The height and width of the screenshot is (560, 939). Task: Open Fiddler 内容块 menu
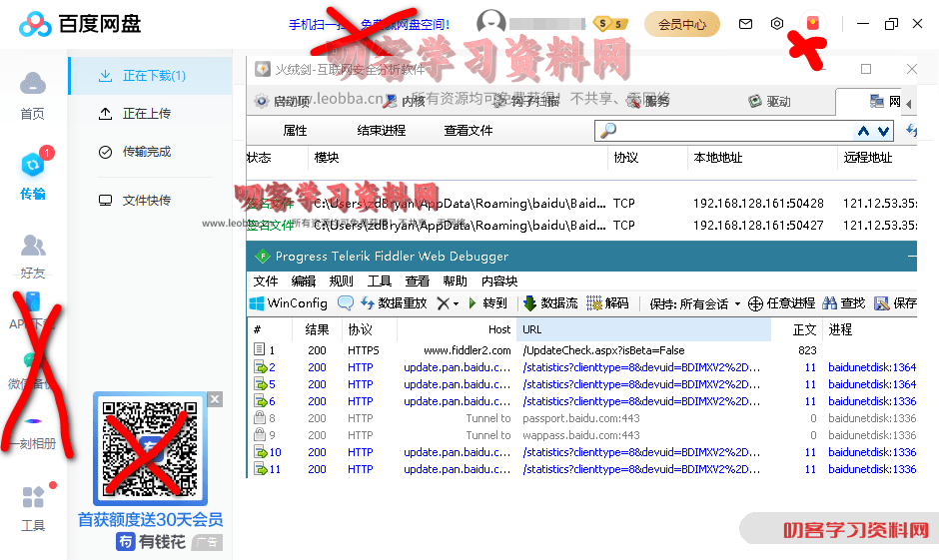(499, 281)
